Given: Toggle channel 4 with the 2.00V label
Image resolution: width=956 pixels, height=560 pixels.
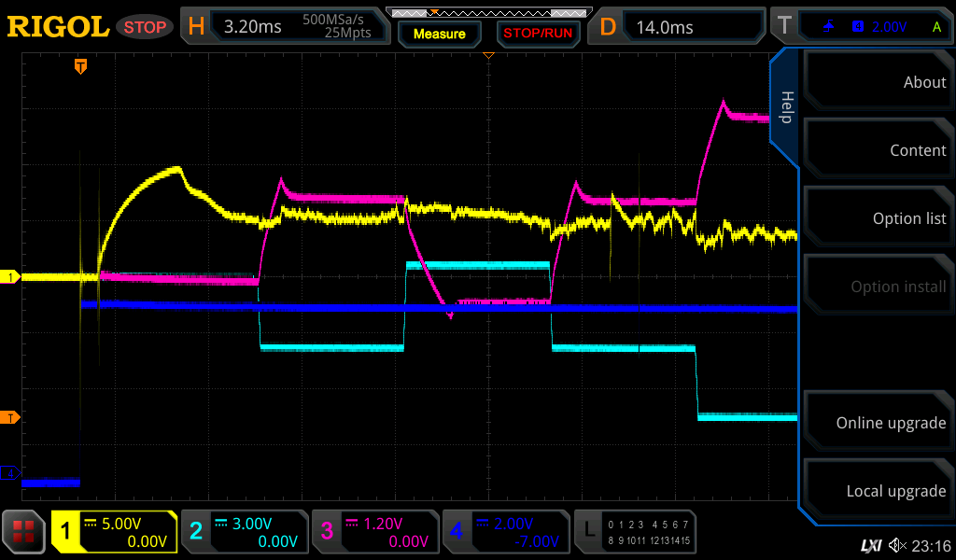Looking at the screenshot, I should (505, 532).
